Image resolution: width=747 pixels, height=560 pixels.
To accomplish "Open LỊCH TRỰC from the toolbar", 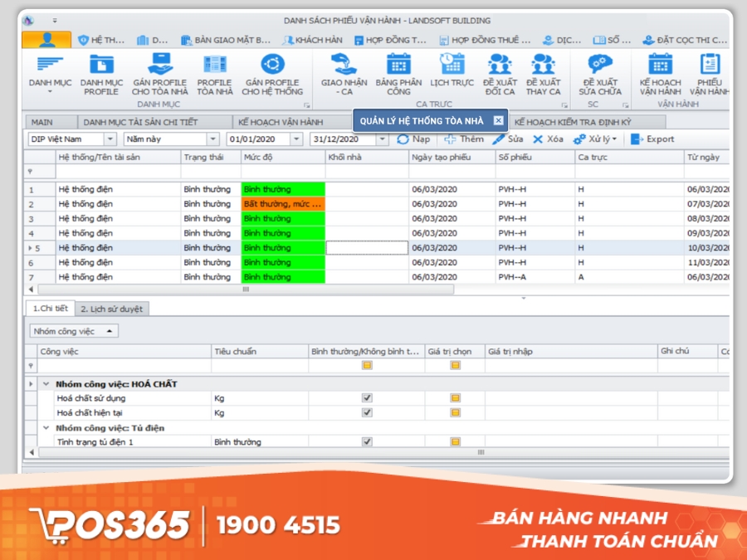I will (450, 75).
